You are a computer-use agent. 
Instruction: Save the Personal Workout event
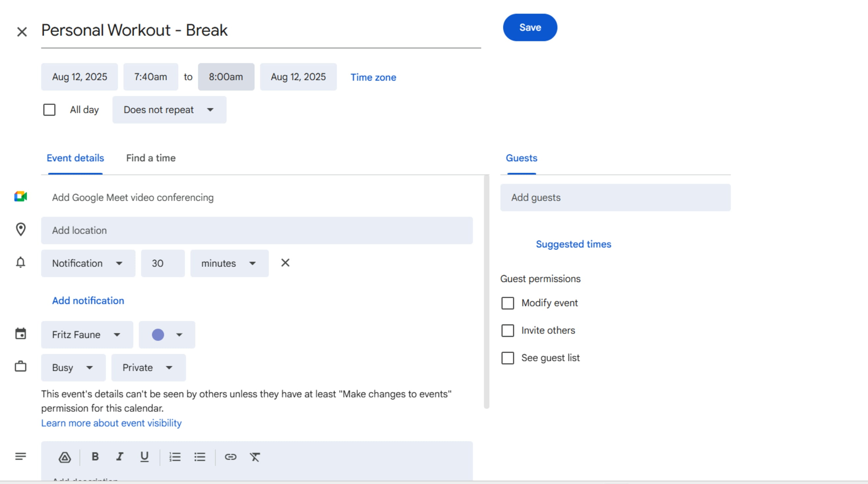(x=530, y=27)
